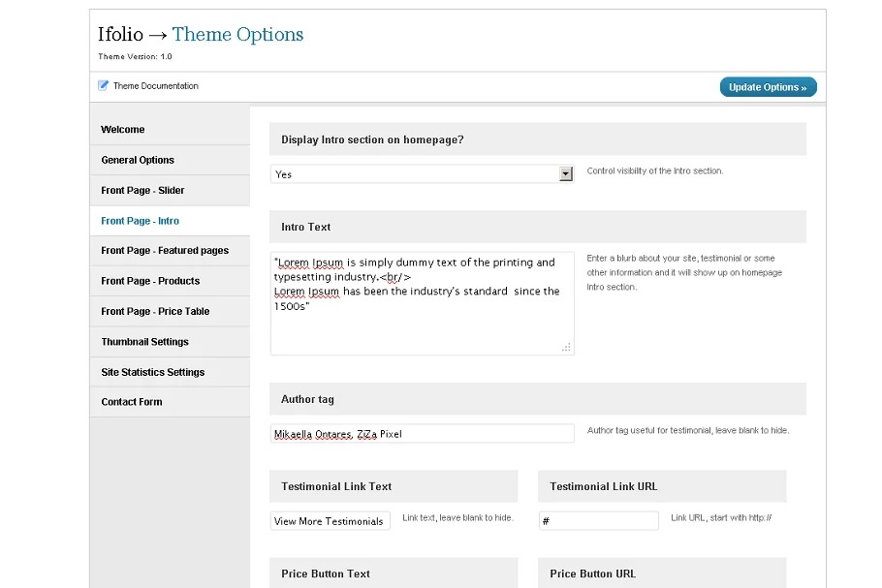This screenshot has height=588, width=882.
Task: Click the Author tag input field
Action: (x=422, y=434)
